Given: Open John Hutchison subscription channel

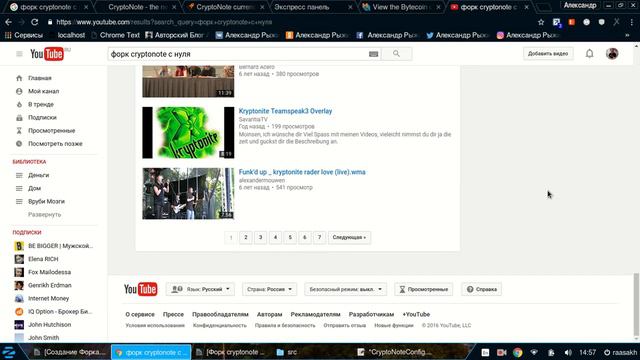Looking at the screenshot, I should tap(49, 324).
